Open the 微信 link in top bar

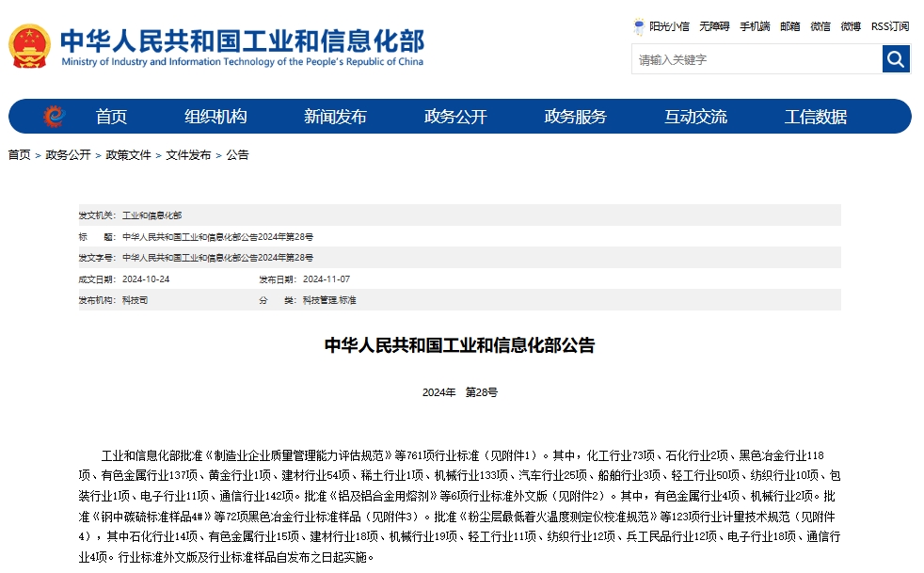820,26
